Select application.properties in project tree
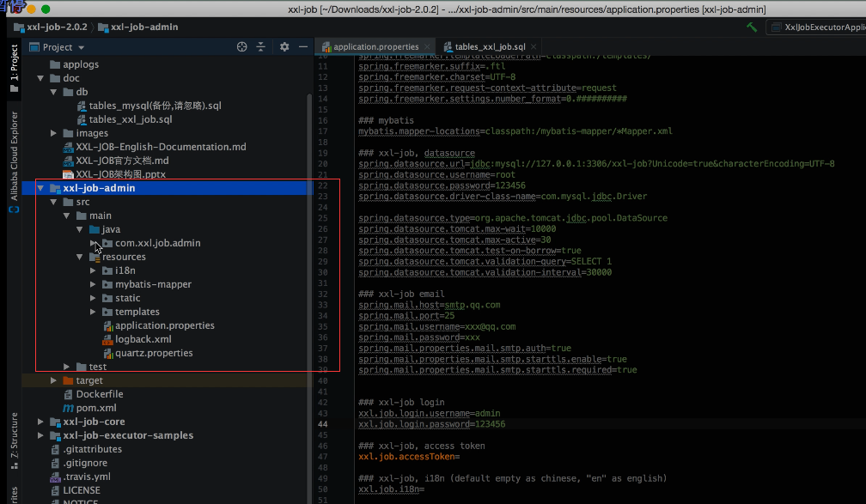The height and width of the screenshot is (504, 866). coord(159,325)
